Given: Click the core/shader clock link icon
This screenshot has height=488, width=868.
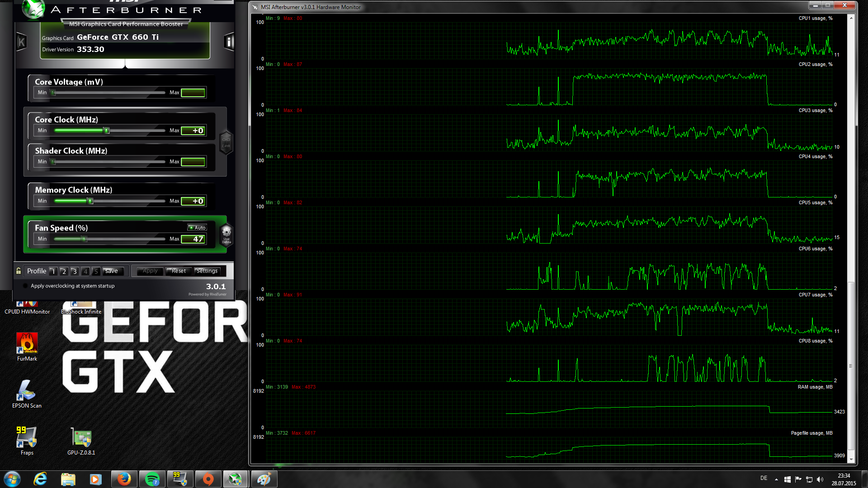Looking at the screenshot, I should (226, 142).
